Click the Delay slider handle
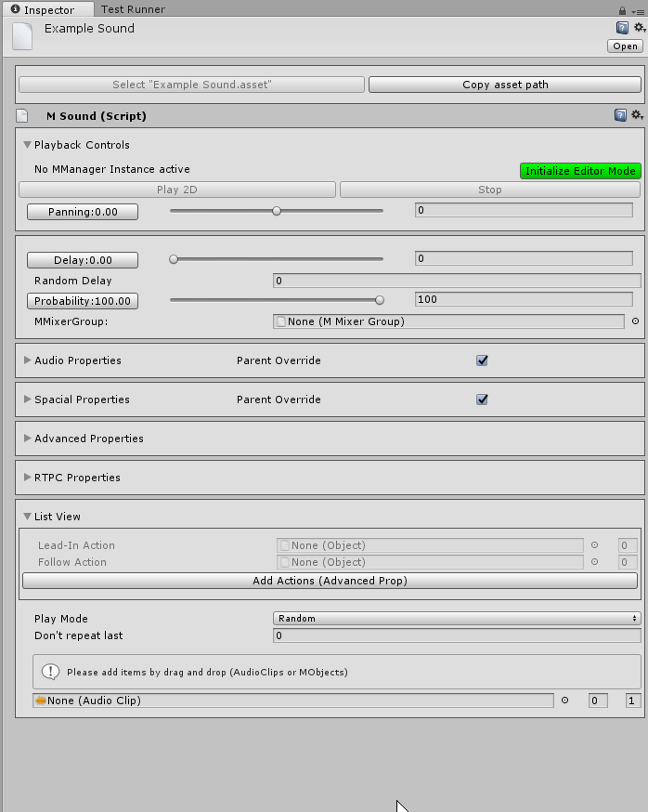 pyautogui.click(x=174, y=259)
